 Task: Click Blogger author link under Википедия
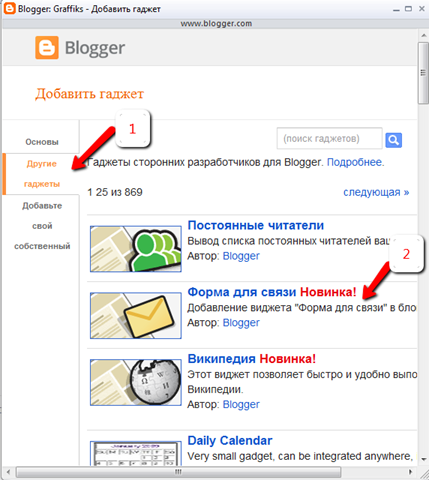click(x=241, y=404)
